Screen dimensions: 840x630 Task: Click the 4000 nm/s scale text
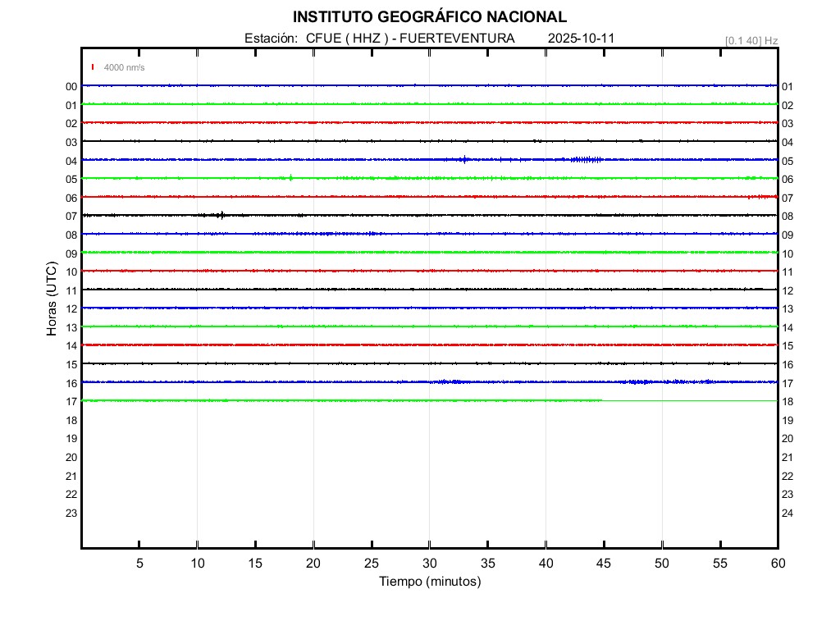click(123, 67)
